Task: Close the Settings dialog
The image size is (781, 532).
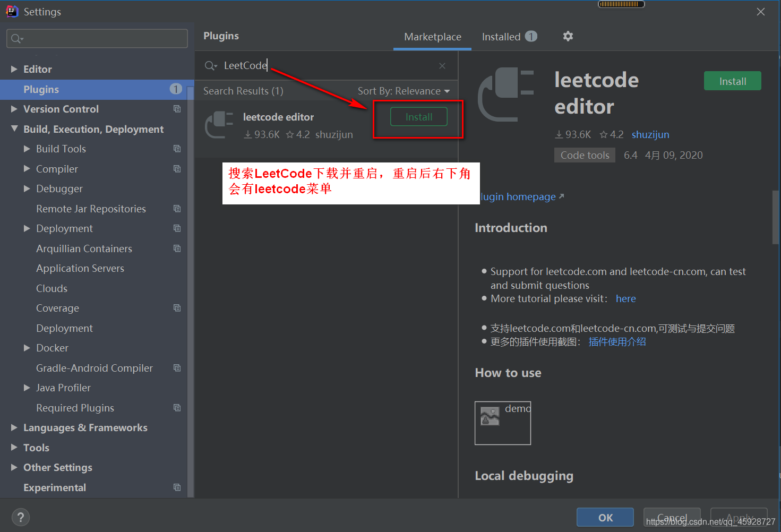Action: point(761,12)
